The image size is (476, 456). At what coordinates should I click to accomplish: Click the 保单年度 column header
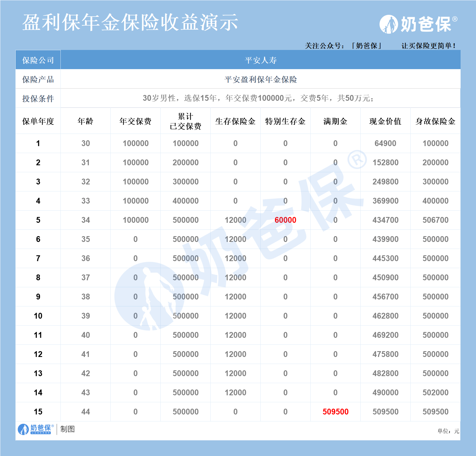pyautogui.click(x=38, y=121)
